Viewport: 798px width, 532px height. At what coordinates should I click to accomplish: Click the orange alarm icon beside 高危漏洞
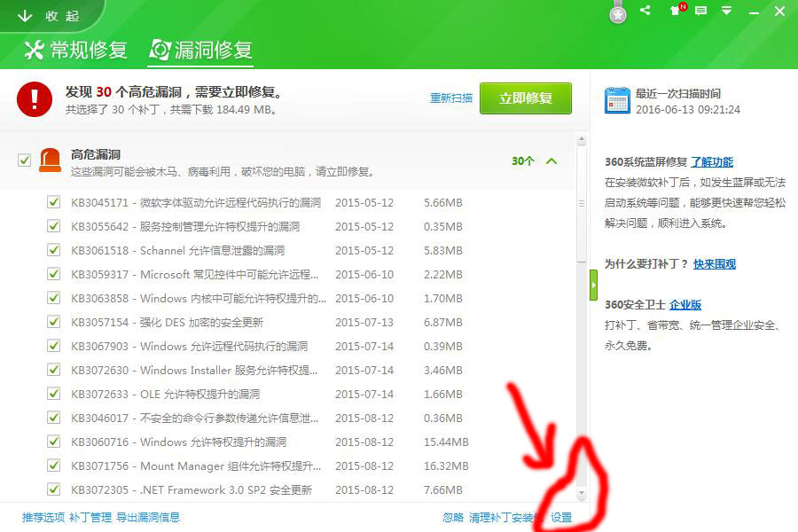[x=49, y=160]
